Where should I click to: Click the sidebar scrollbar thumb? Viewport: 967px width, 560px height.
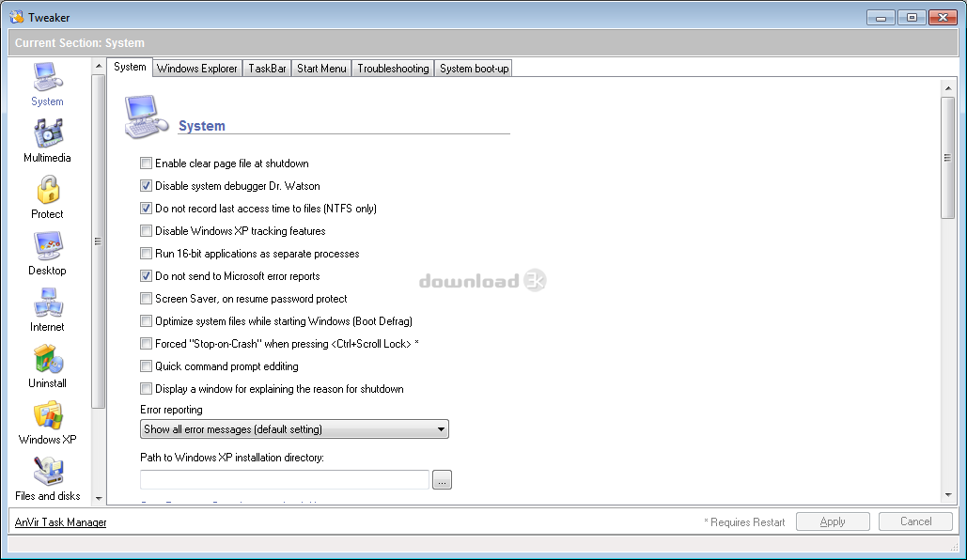coord(98,241)
